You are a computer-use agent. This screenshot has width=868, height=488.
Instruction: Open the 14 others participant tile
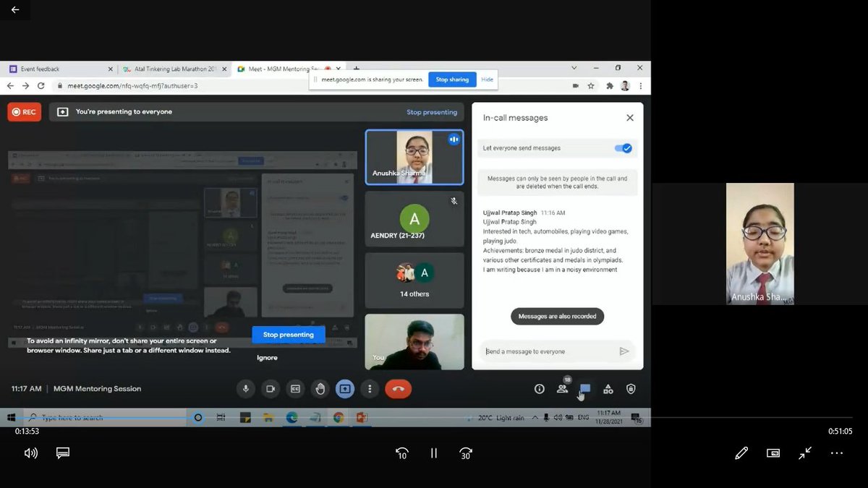click(414, 280)
